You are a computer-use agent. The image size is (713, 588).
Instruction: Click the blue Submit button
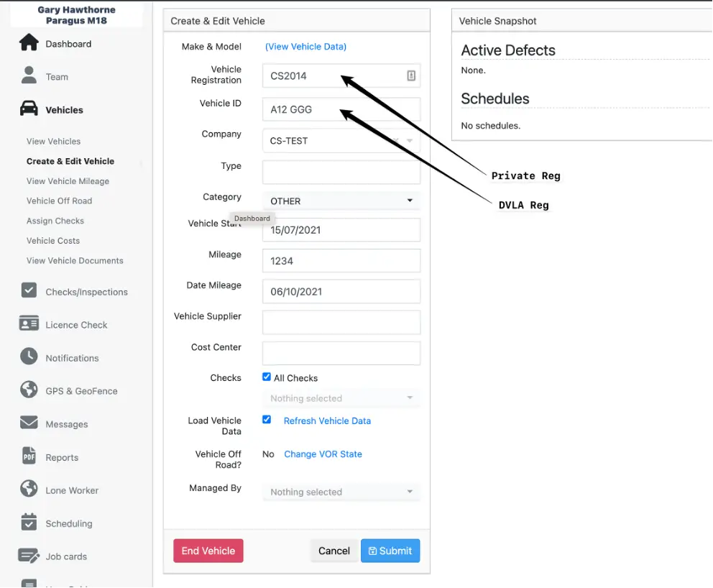[390, 551]
